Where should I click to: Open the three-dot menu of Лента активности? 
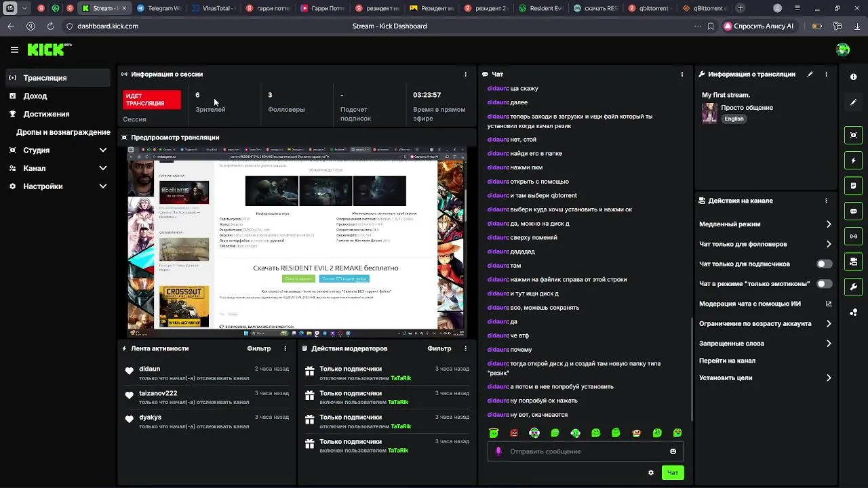pos(285,348)
